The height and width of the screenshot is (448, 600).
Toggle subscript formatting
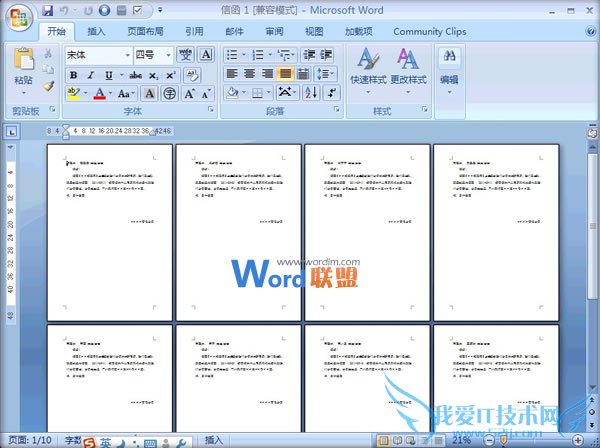tap(153, 75)
